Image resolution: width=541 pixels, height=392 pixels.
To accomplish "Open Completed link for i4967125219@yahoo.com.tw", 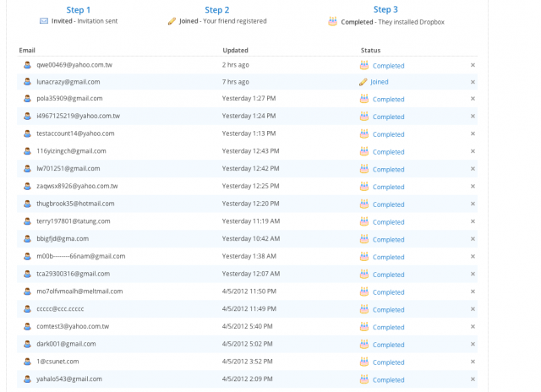I will pos(388,117).
